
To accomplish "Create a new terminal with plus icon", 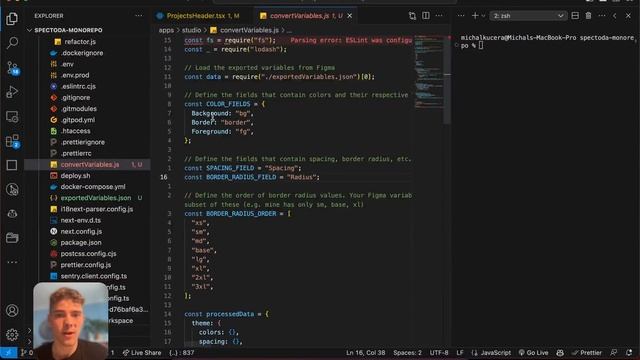I will (475, 16).
